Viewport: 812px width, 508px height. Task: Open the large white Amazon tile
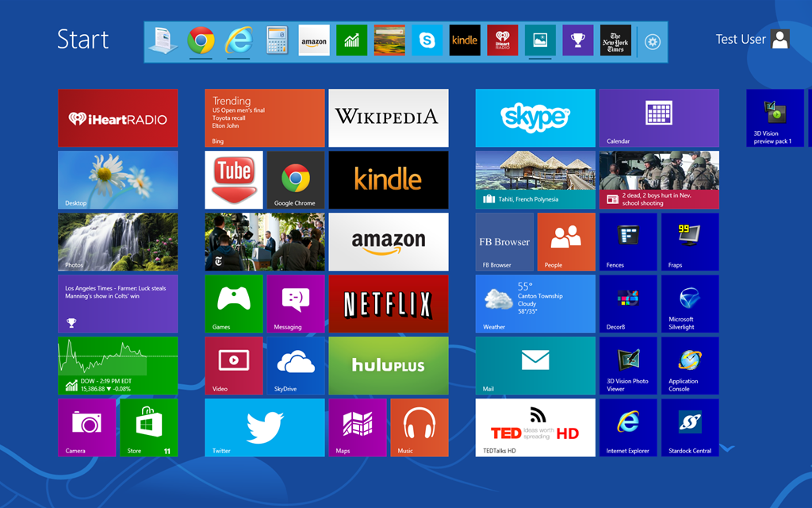point(389,242)
